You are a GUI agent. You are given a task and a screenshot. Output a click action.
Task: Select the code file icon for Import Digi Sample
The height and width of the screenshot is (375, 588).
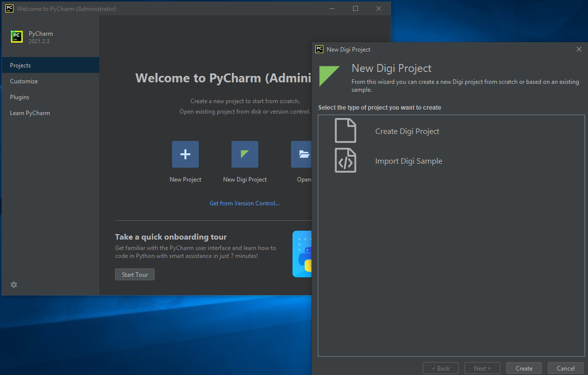click(346, 161)
